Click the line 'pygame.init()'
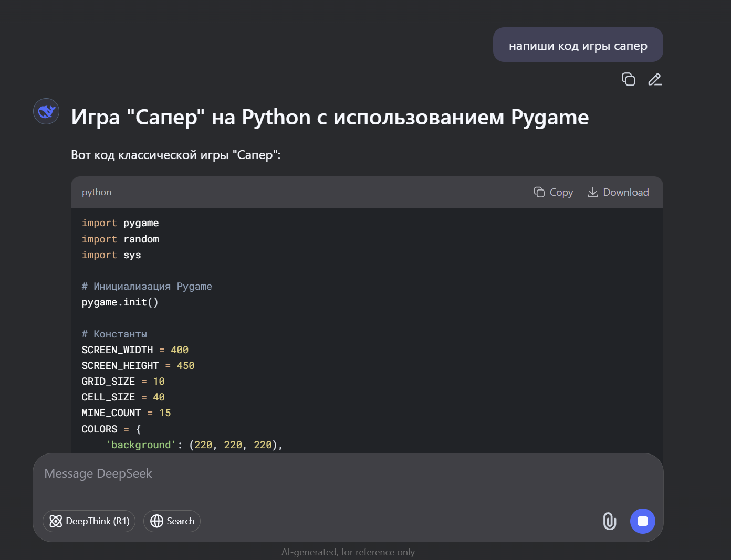This screenshot has height=560, width=731. coord(120,302)
